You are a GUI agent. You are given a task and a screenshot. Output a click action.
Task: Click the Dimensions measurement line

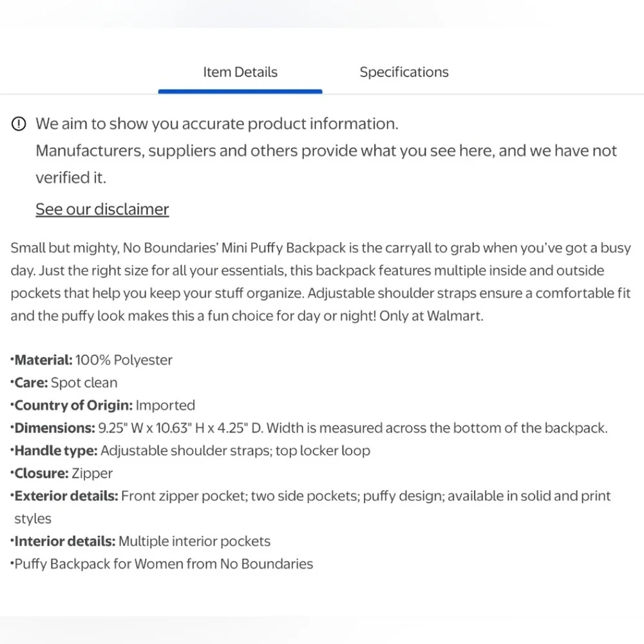309,428
